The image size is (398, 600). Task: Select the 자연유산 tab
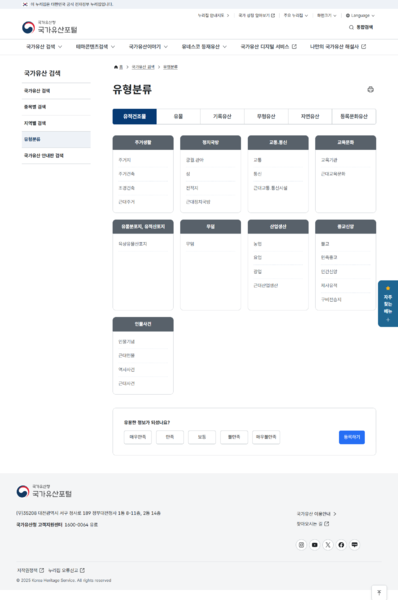click(310, 116)
